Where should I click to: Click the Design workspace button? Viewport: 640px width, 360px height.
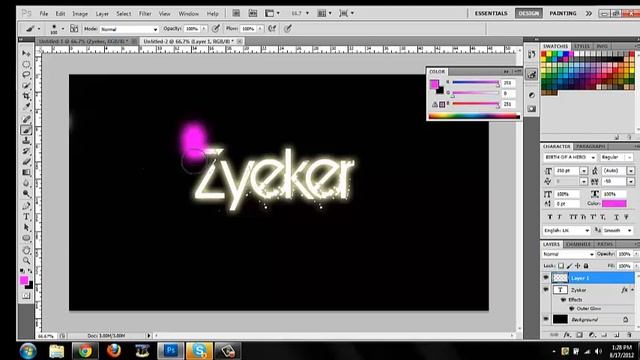[x=529, y=13]
